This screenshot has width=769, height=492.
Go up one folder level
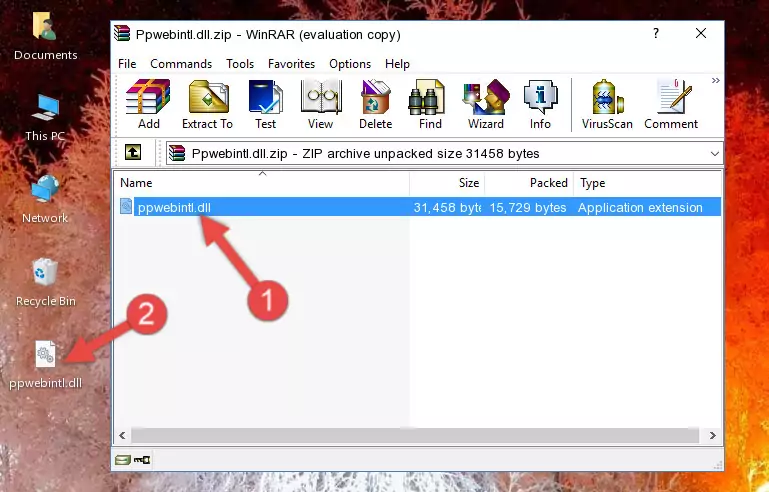(133, 153)
